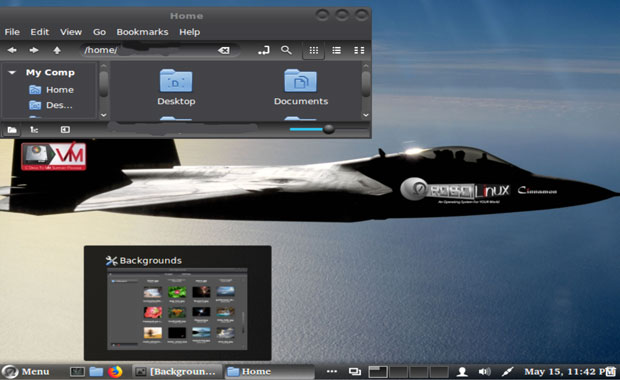Viewport: 620px width, 380px height.
Task: Launch Firefox from the panel
Action: 115,372
